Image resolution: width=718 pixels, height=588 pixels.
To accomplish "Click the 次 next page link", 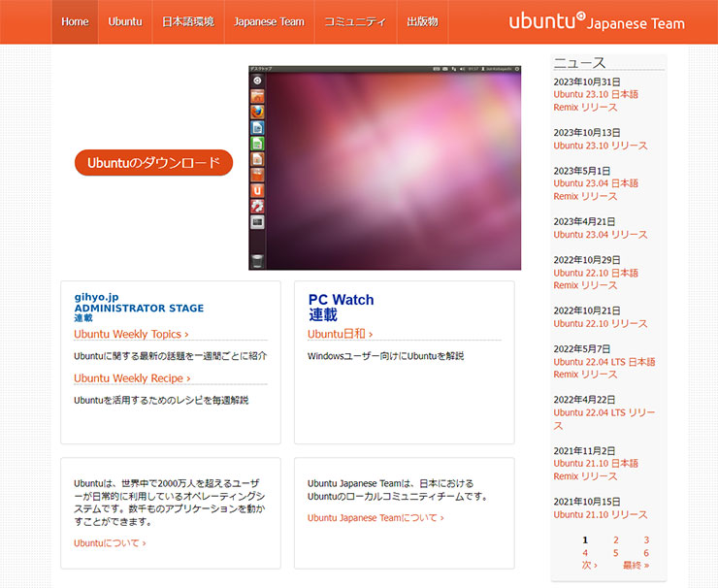I will tap(589, 565).
